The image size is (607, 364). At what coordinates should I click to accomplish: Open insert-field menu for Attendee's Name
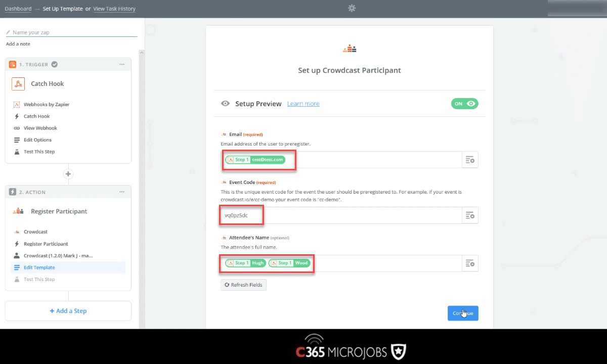(470, 263)
